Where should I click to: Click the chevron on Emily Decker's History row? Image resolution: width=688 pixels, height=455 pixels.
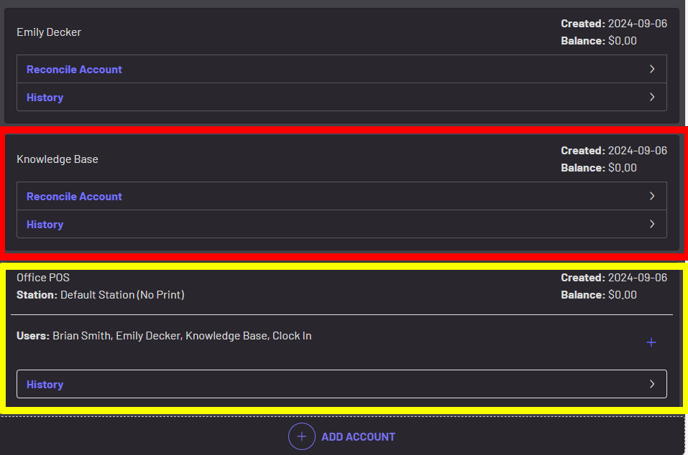pos(652,98)
